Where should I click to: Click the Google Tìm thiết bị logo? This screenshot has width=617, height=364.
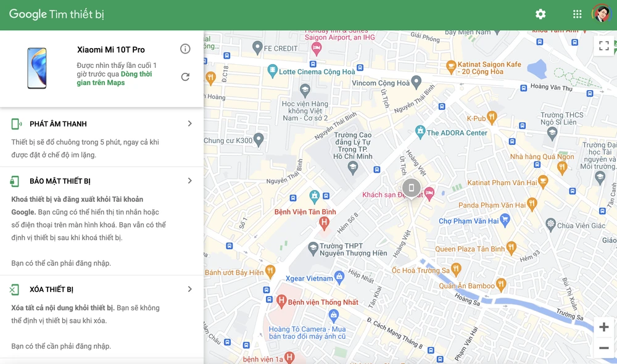[56, 15]
